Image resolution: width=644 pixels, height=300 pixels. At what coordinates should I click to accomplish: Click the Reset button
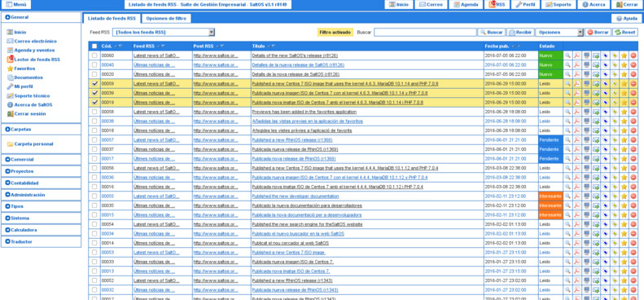click(x=625, y=32)
